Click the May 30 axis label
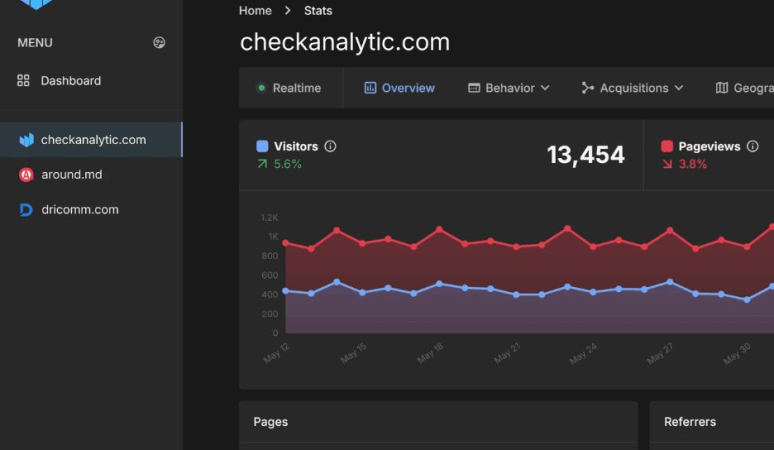Image resolution: width=774 pixels, height=450 pixels. coord(737,353)
